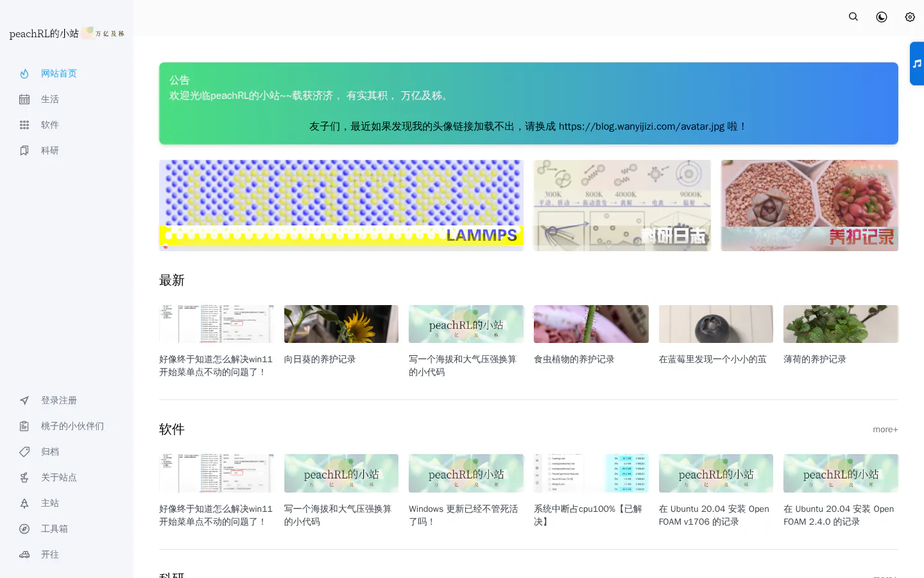Click the car icon beside 开往
The width and height of the screenshot is (924, 578).
click(x=24, y=555)
